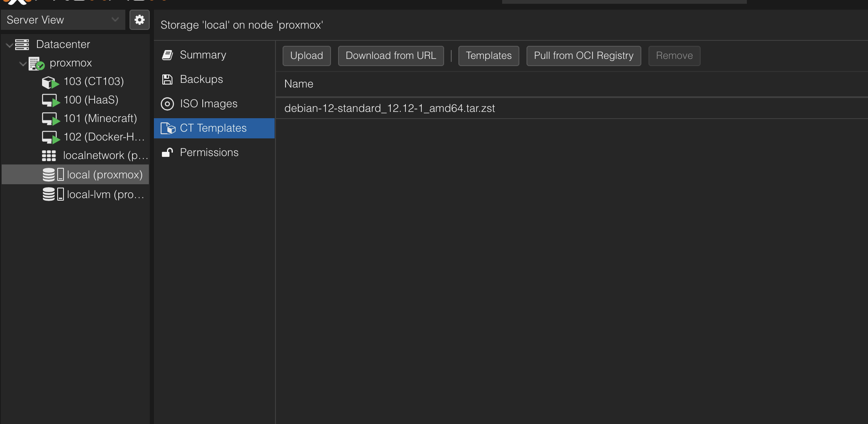
Task: Click Pull from OCI Registry button
Action: coord(583,56)
